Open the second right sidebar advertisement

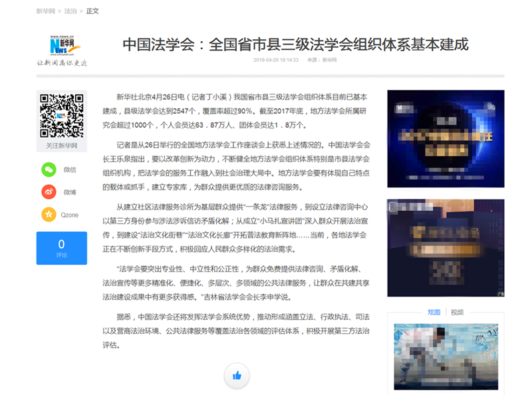[446, 247]
